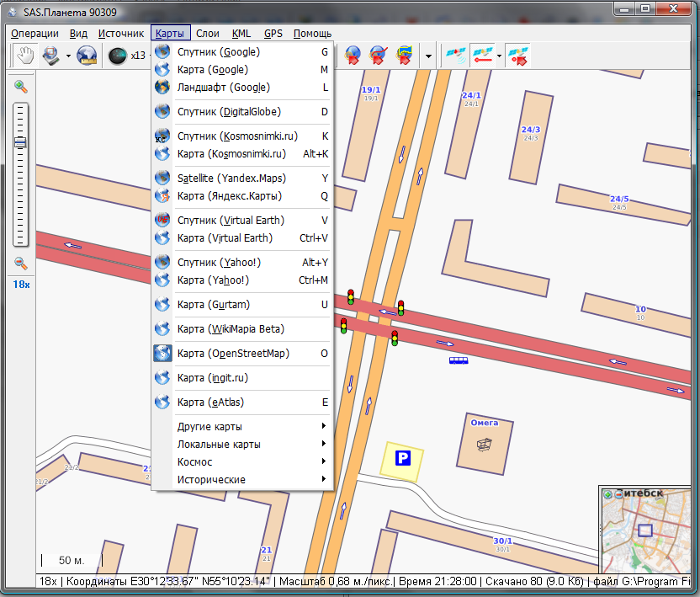Choose Карта (Yahoo!) map
Viewport: 700px width, 597px height.
tap(242, 280)
